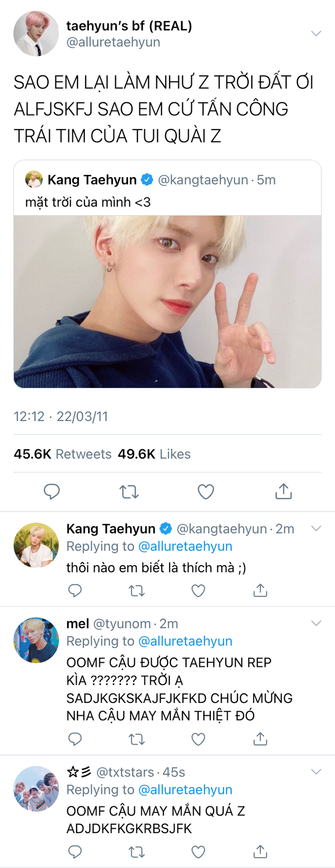The width and height of the screenshot is (335, 868).
Task: Open options chevron on mel's reply
Action: coord(316,623)
